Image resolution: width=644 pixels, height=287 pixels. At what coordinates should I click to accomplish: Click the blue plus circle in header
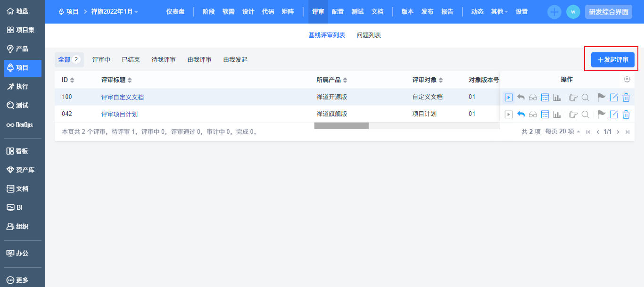pos(554,12)
